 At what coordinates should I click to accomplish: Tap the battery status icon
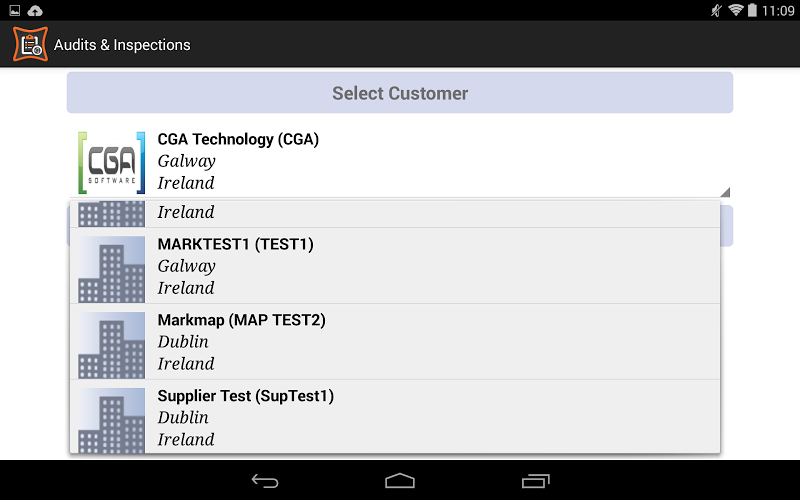pyautogui.click(x=752, y=10)
